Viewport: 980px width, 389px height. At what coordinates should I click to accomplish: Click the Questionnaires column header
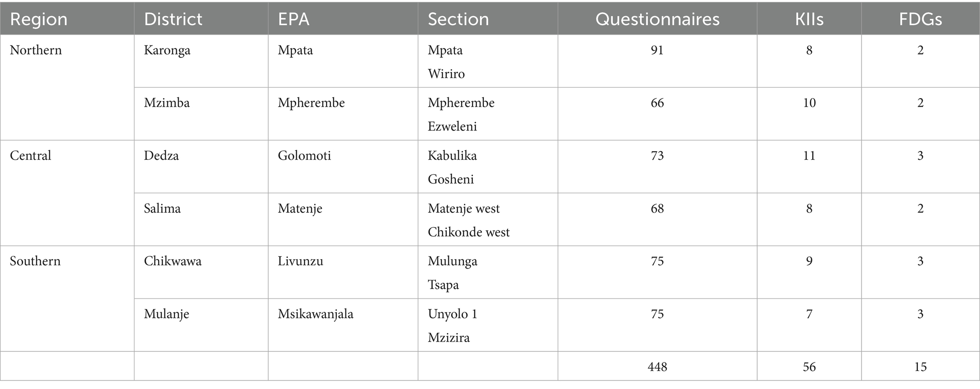click(657, 19)
